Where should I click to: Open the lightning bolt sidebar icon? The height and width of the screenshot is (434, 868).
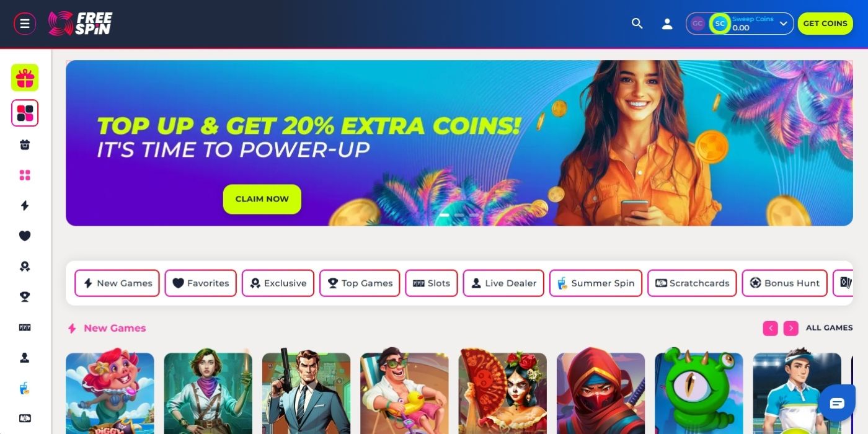[x=25, y=205]
